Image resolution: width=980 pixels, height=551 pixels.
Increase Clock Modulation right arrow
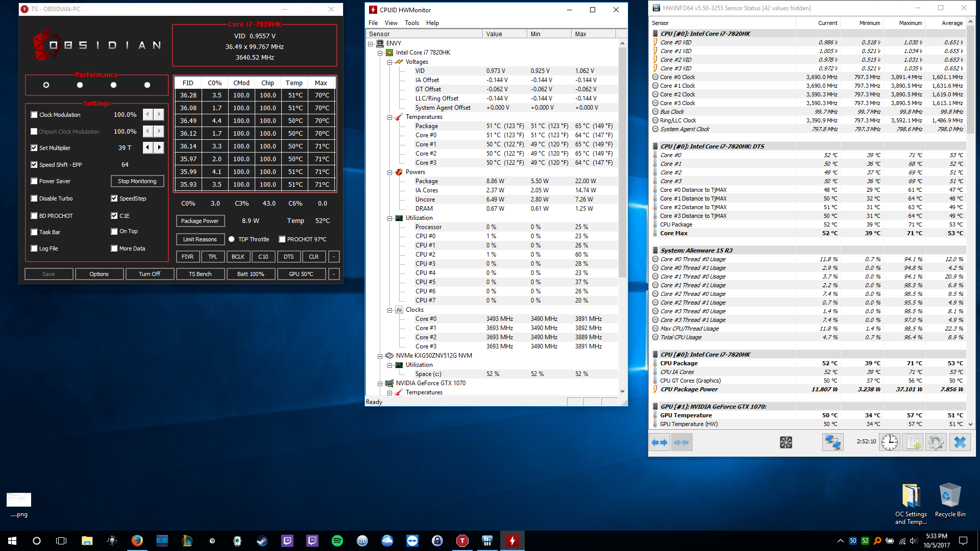pyautogui.click(x=159, y=115)
